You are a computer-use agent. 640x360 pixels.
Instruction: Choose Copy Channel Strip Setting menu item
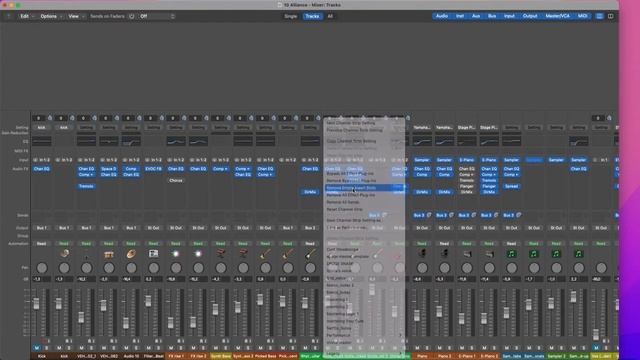364,141
